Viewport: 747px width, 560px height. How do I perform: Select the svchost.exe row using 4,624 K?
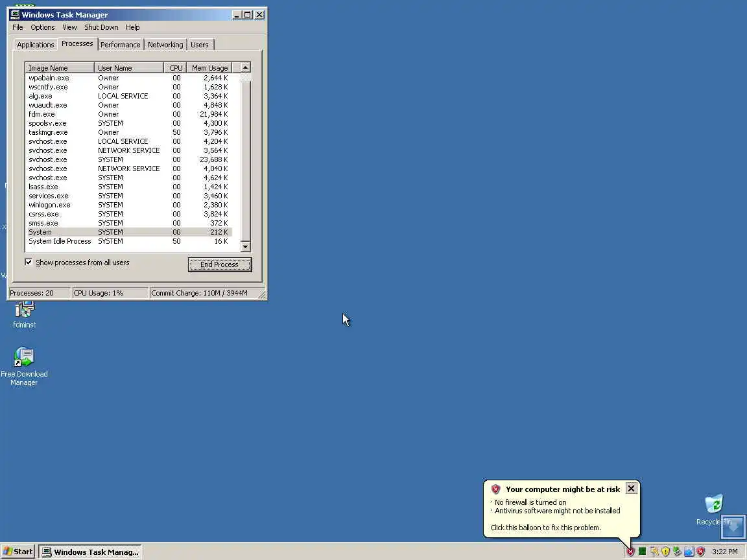pos(128,177)
